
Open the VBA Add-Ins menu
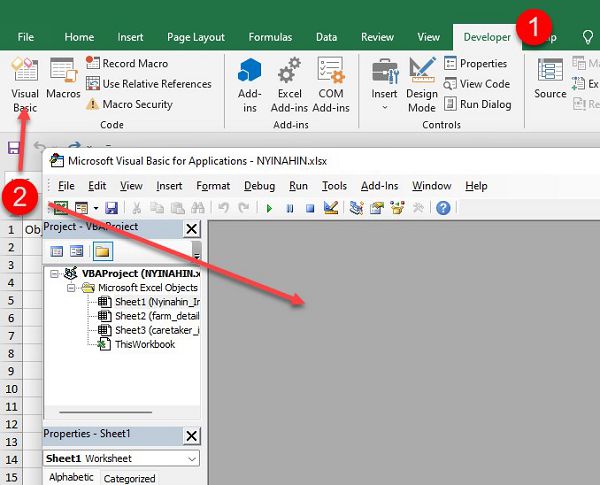380,186
